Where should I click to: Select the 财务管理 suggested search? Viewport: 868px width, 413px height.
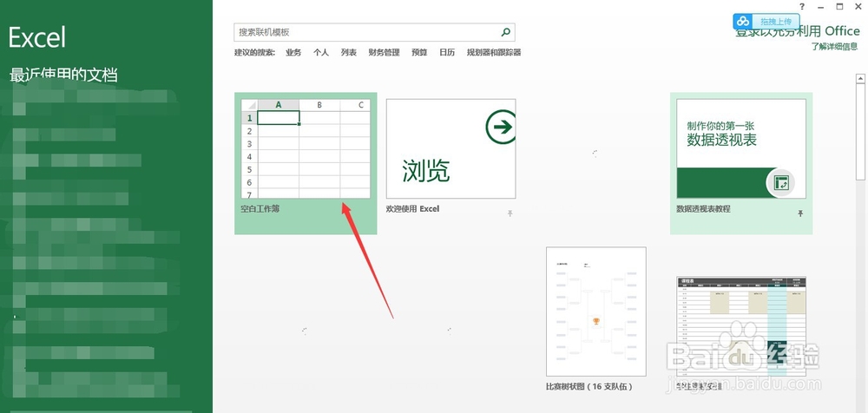point(385,53)
